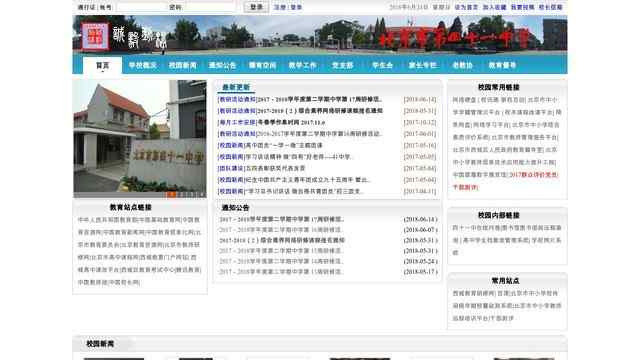
Task: Select the orange first slide indicator
Action: coord(172,195)
